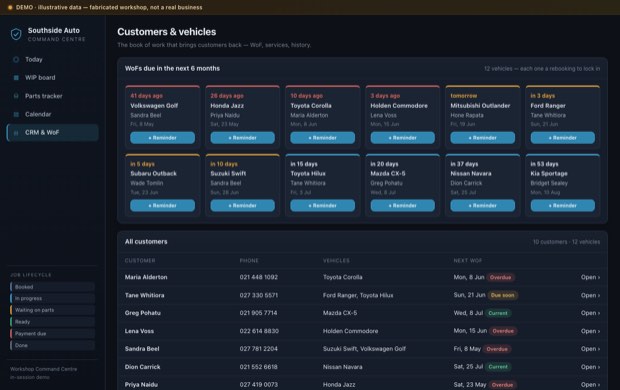Click phone number 021 552 6618
Viewport: 620px width, 390px height.
[x=259, y=367]
